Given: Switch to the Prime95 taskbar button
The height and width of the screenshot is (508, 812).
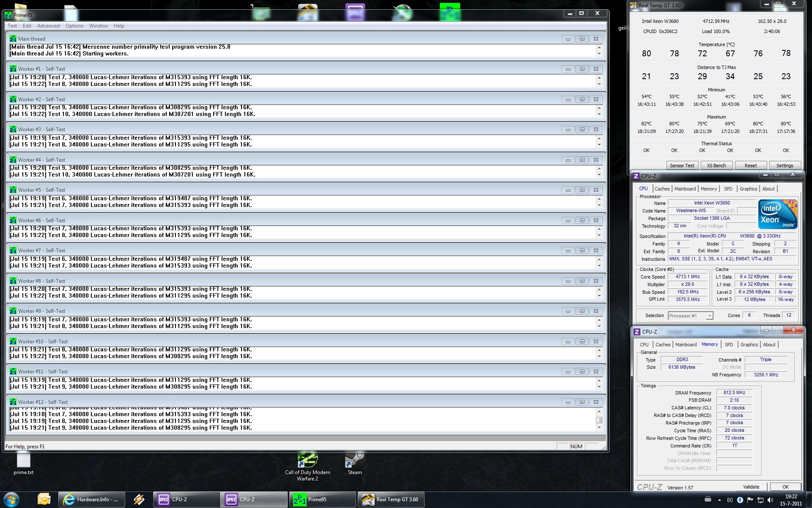Looking at the screenshot, I should pos(322,500).
